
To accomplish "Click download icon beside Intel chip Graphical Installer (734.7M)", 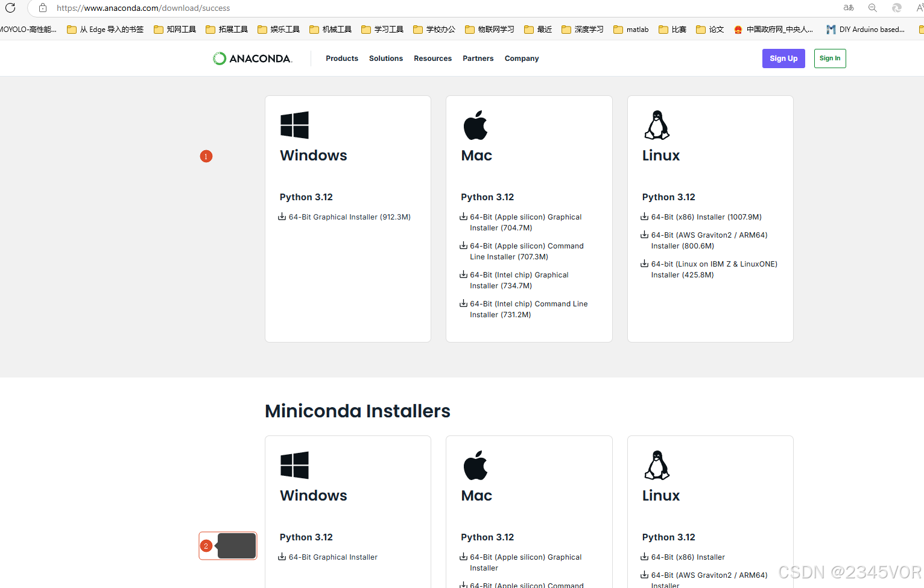I will [x=463, y=274].
